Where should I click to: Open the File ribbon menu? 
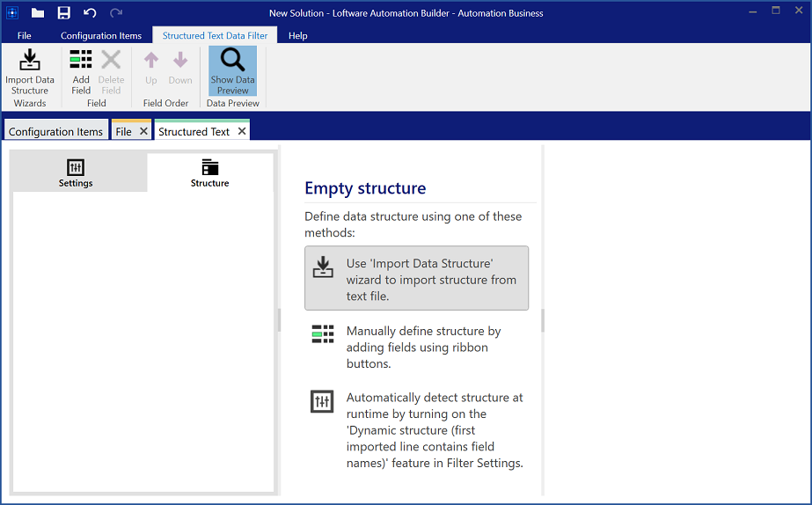(x=25, y=36)
